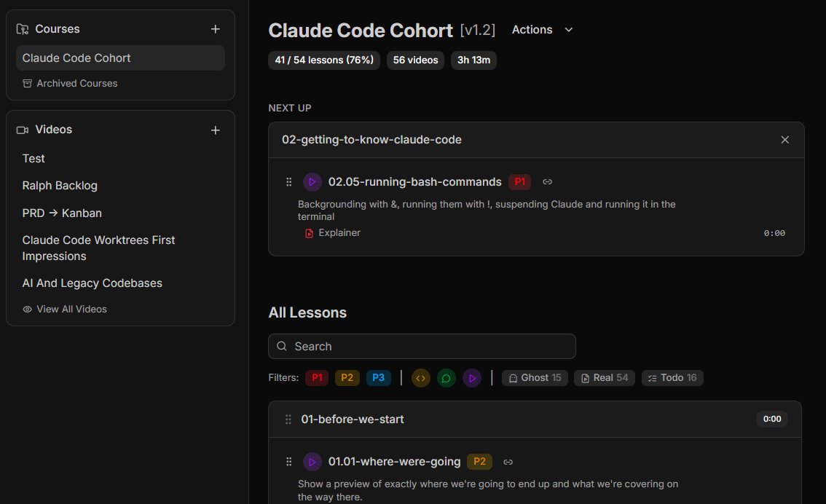826x504 pixels.
Task: Open the AI And Legacy Codebases video
Action: (93, 283)
